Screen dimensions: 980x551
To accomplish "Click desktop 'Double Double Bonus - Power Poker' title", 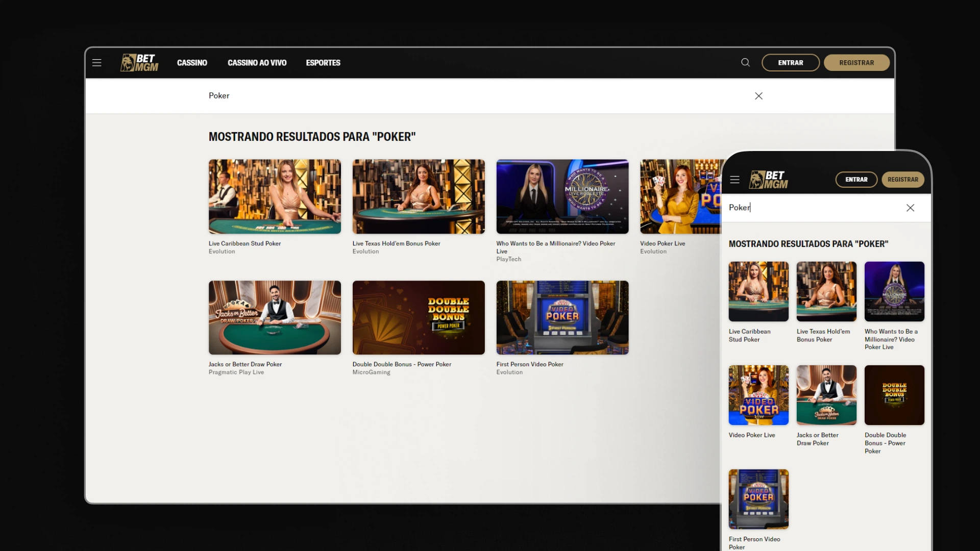I will tap(402, 364).
